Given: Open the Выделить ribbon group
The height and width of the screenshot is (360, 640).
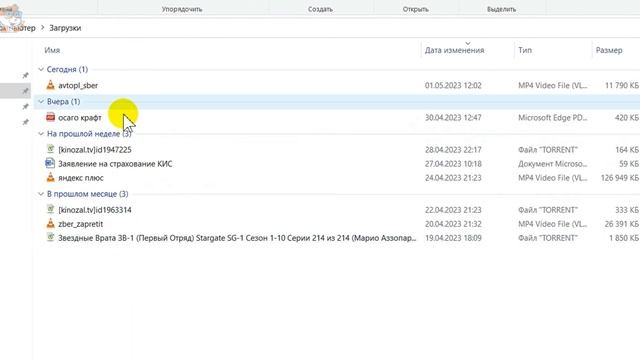Looking at the screenshot, I should point(501,9).
